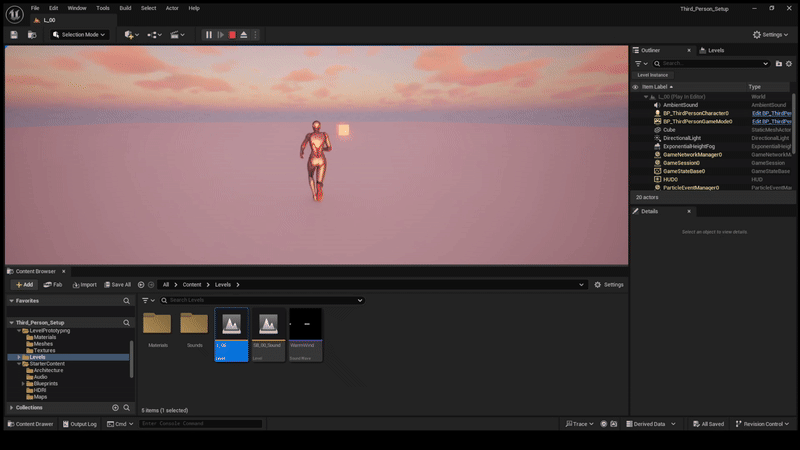The height and width of the screenshot is (450, 800).
Task: Open the Build menu
Action: (125, 8)
